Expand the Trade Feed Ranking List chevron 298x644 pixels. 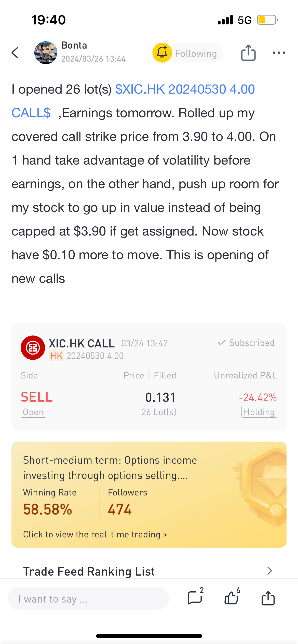(270, 571)
